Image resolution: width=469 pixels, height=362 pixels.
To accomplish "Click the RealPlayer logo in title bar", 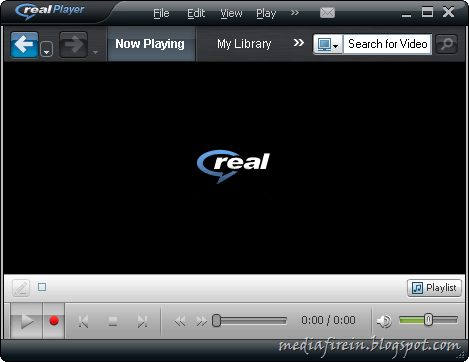I will (50, 11).
